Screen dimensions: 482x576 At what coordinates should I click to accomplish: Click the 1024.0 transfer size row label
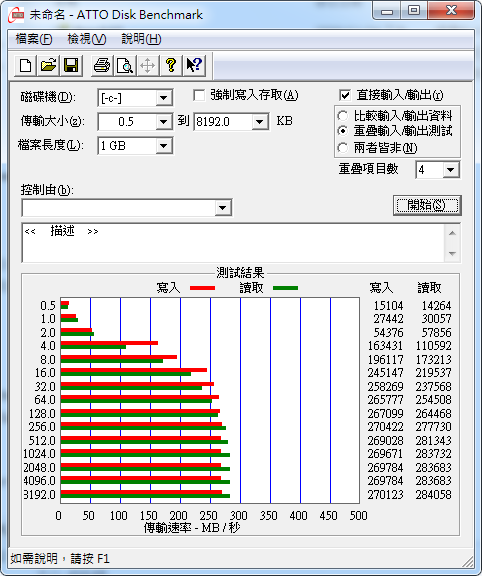click(x=39, y=454)
